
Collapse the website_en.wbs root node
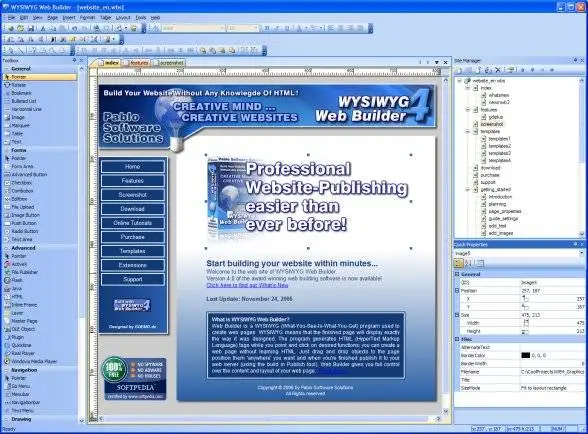point(460,81)
